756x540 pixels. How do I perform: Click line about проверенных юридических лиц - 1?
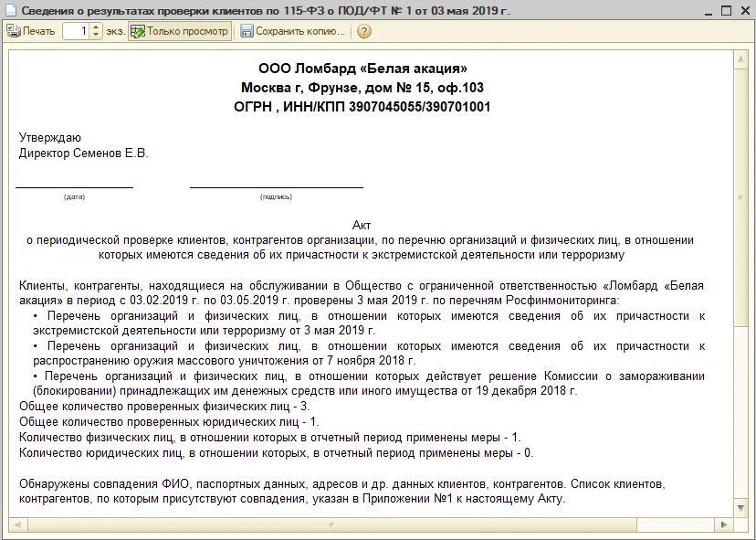click(169, 422)
